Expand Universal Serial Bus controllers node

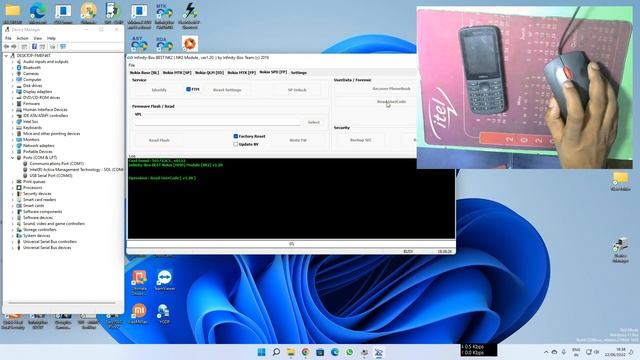[13, 242]
